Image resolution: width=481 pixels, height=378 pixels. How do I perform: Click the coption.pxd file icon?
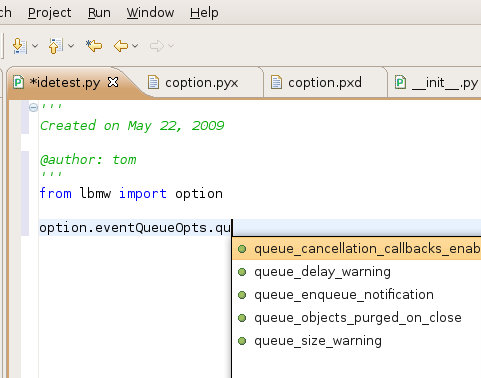[x=276, y=82]
